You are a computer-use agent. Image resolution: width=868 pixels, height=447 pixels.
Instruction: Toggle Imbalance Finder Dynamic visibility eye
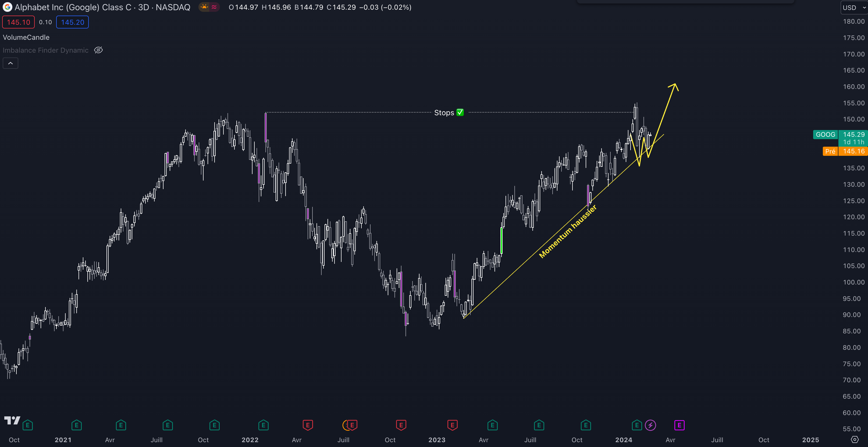coord(98,50)
